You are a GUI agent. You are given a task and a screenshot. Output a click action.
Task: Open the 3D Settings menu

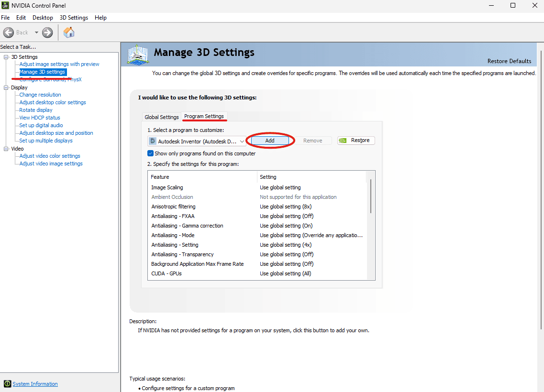click(x=74, y=18)
